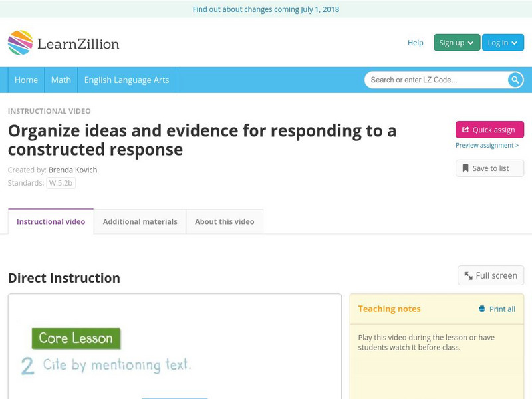Open author Brenda Kovich's profile link
Viewport: 532px width, 399px height.
(72, 170)
